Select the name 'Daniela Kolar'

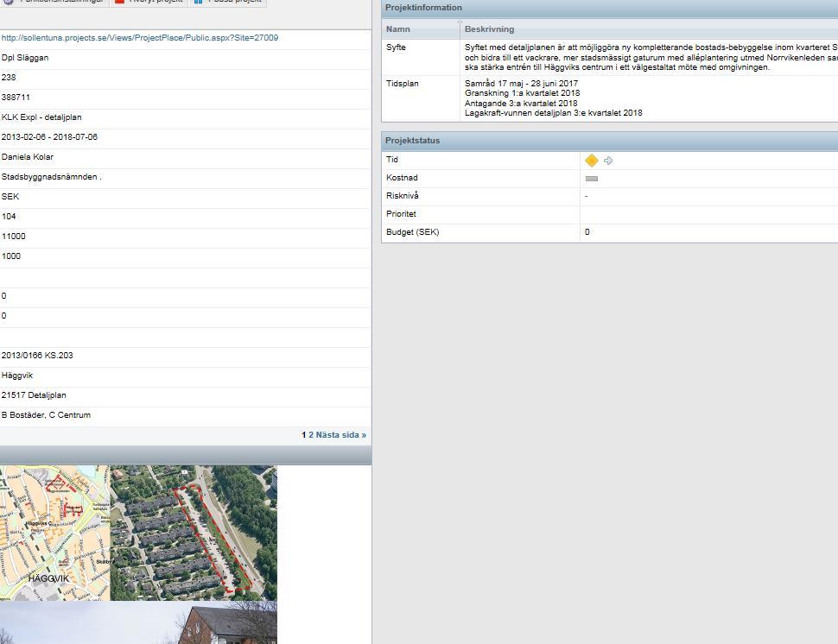click(28, 157)
